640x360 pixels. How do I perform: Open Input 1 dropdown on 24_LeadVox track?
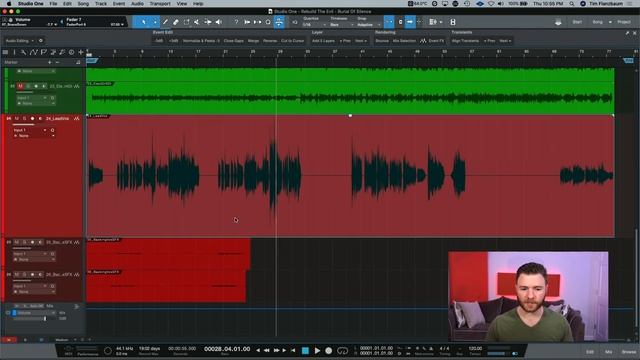30,130
